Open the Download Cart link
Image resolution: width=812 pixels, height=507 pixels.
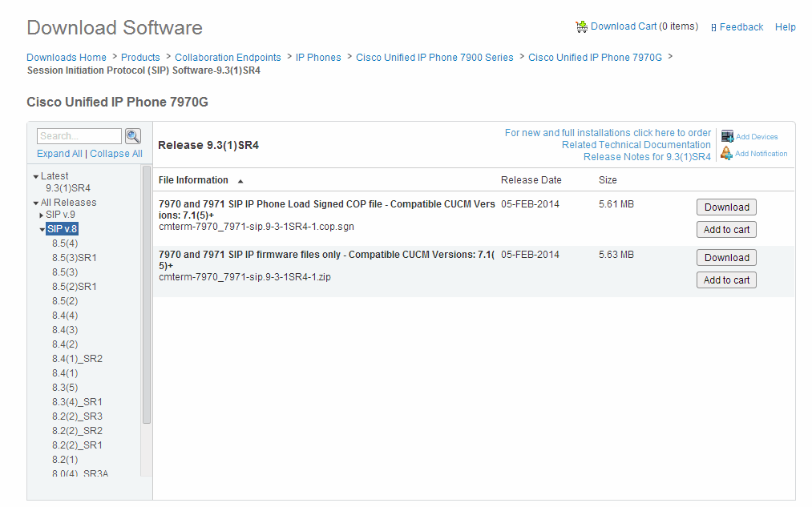pos(624,26)
